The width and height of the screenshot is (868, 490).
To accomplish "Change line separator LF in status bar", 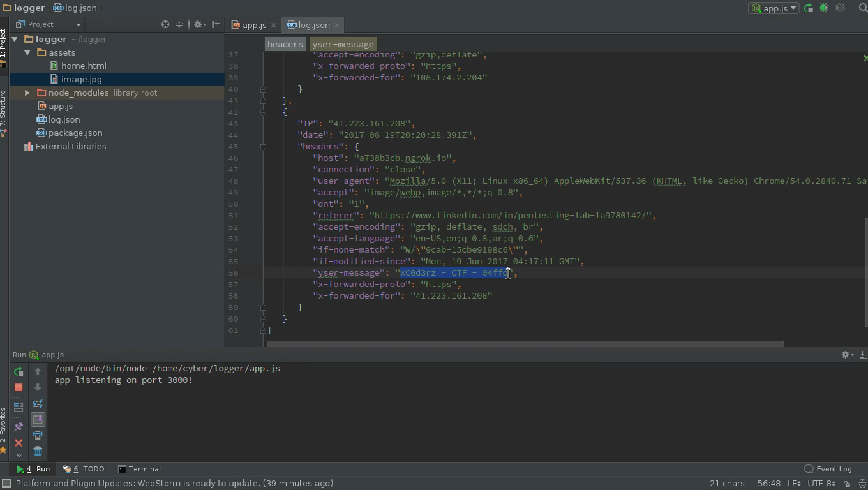I will point(794,484).
